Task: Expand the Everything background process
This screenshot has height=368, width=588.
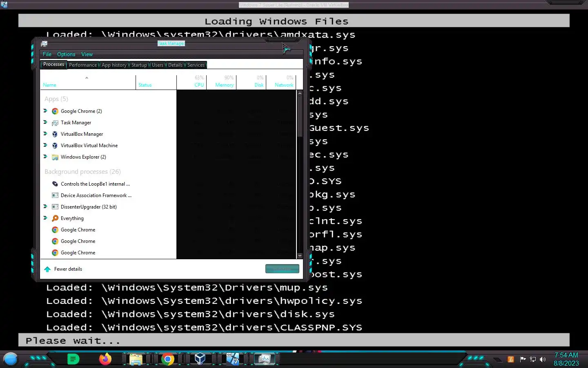Action: pyautogui.click(x=45, y=218)
